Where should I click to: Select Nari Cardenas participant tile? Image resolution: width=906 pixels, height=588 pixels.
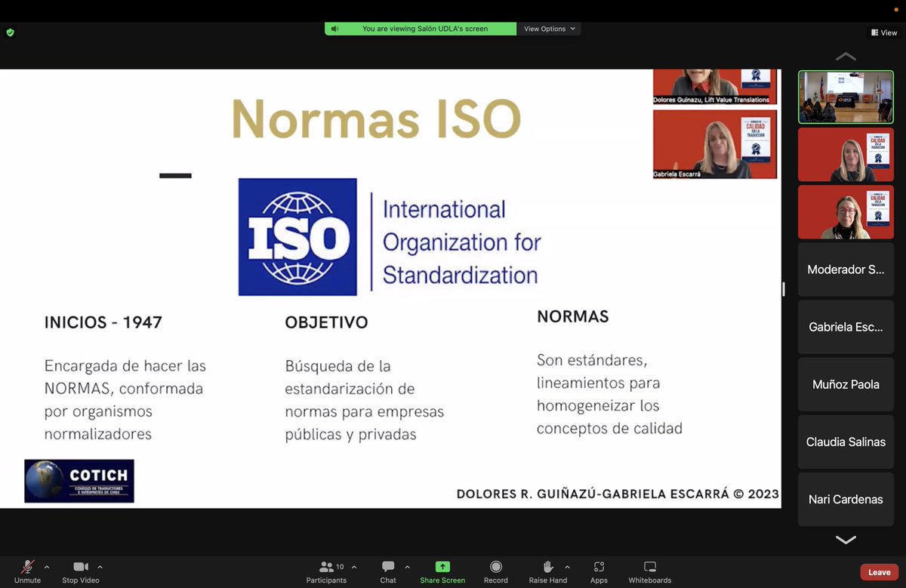pyautogui.click(x=846, y=499)
